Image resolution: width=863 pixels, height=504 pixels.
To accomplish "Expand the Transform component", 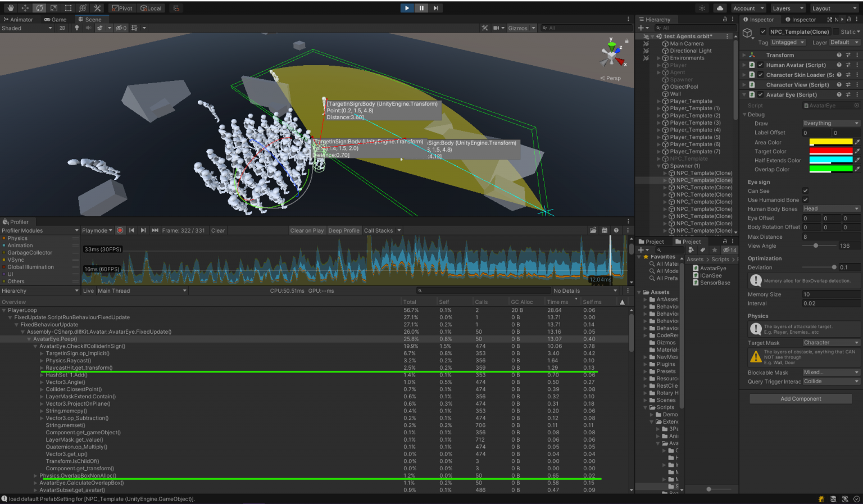I will [x=744, y=55].
